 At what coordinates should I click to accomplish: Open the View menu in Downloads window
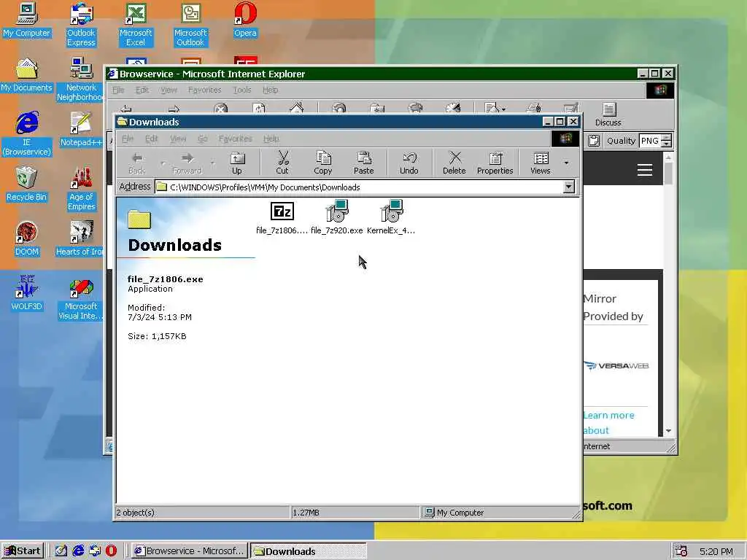[178, 139]
